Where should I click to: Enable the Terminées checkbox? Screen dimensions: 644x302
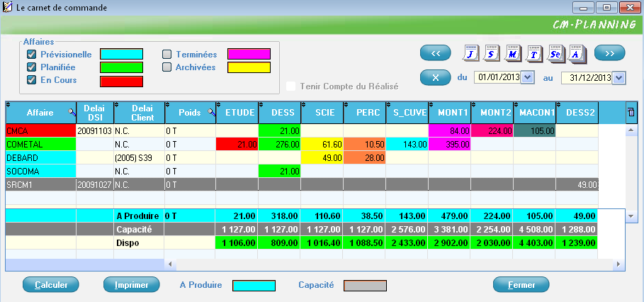(x=166, y=55)
